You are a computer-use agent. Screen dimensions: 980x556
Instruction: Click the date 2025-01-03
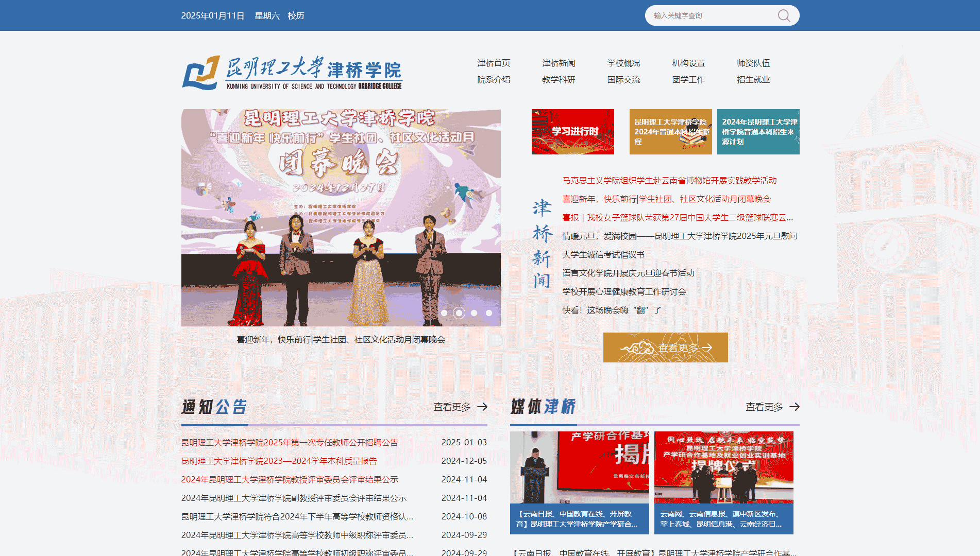point(464,443)
